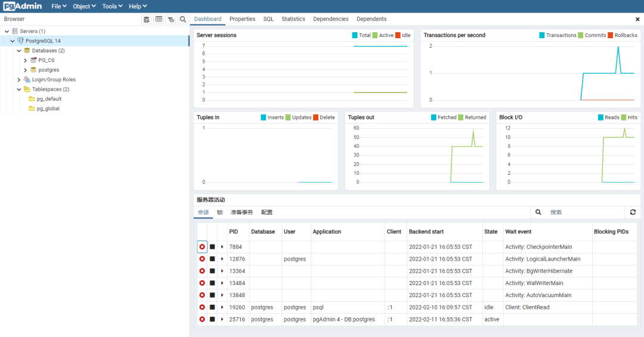Image resolution: width=644 pixels, height=337 pixels.
Task: Select the postgres database in tree
Action: pos(48,70)
